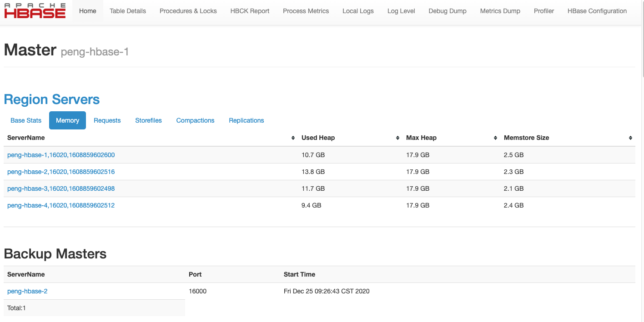Select the 9.4 GB used heap value
Screen dimensions: 644x322
pyautogui.click(x=311, y=205)
